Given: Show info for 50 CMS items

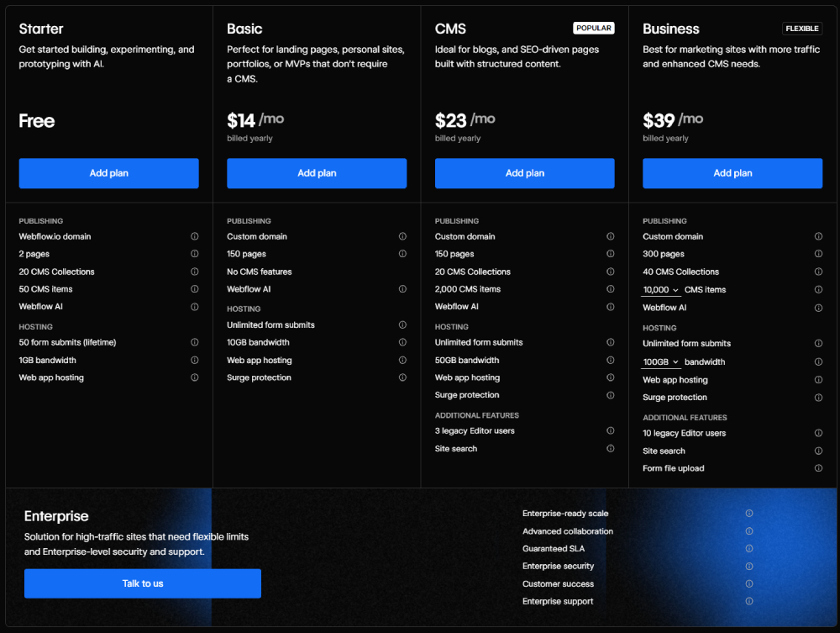Looking at the screenshot, I should pos(195,289).
